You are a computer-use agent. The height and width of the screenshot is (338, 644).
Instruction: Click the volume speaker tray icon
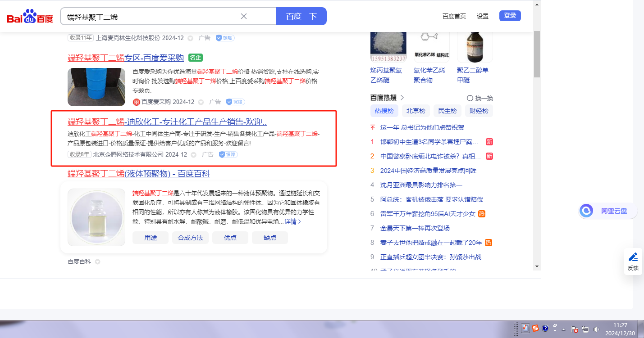[x=596, y=329]
